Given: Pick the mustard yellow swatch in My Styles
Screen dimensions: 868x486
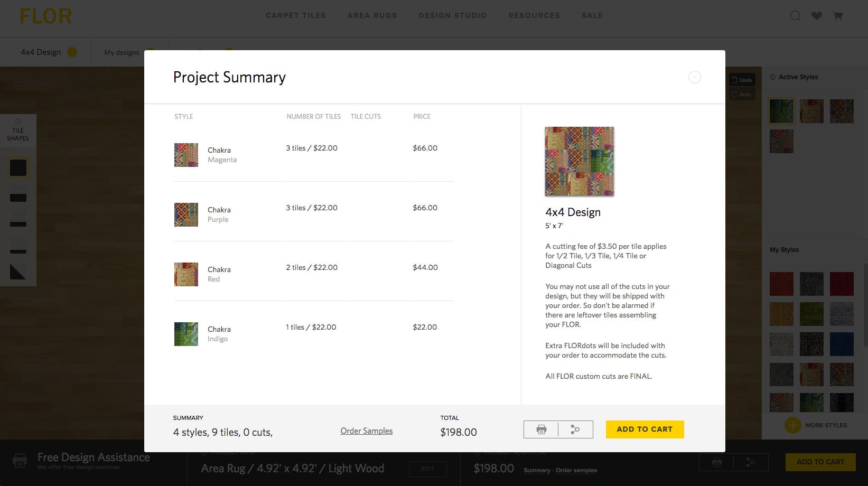Looking at the screenshot, I should point(781,314).
